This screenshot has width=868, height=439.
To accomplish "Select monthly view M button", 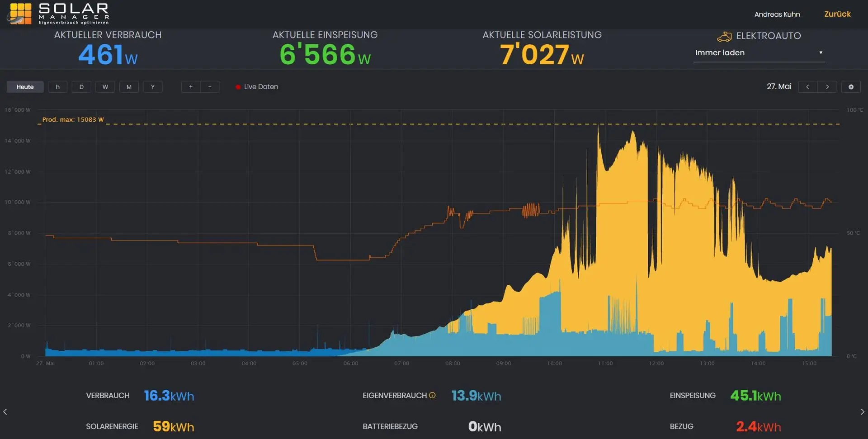I will [129, 87].
